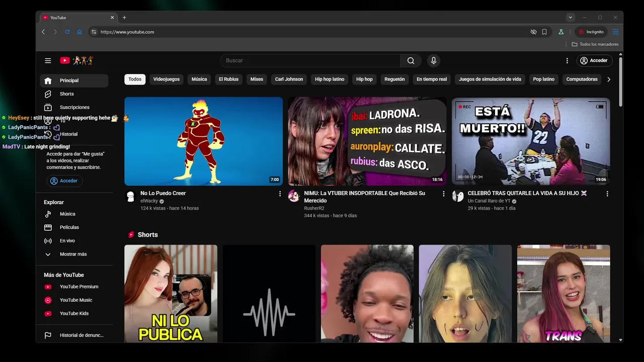Select the Mixes filter chip
Screen dimensions: 644x362
[257, 79]
